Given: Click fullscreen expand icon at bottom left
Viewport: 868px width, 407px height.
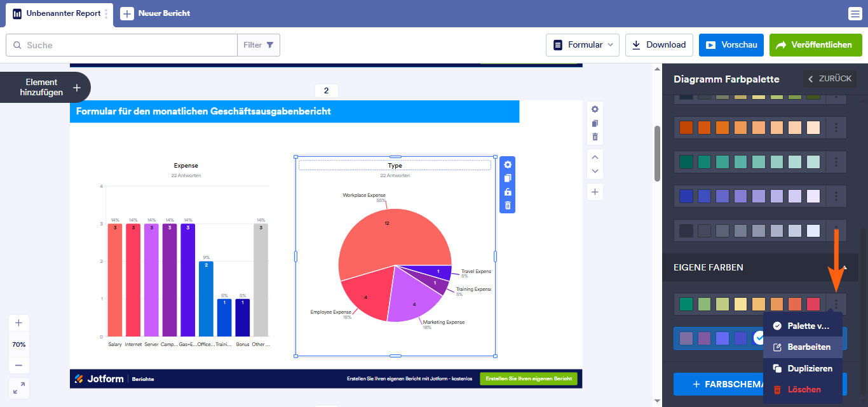Looking at the screenshot, I should pos(18,387).
